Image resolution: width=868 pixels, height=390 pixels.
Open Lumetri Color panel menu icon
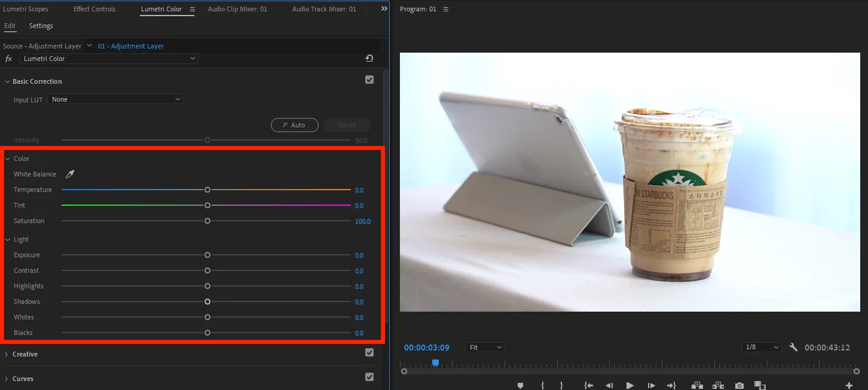(x=192, y=9)
